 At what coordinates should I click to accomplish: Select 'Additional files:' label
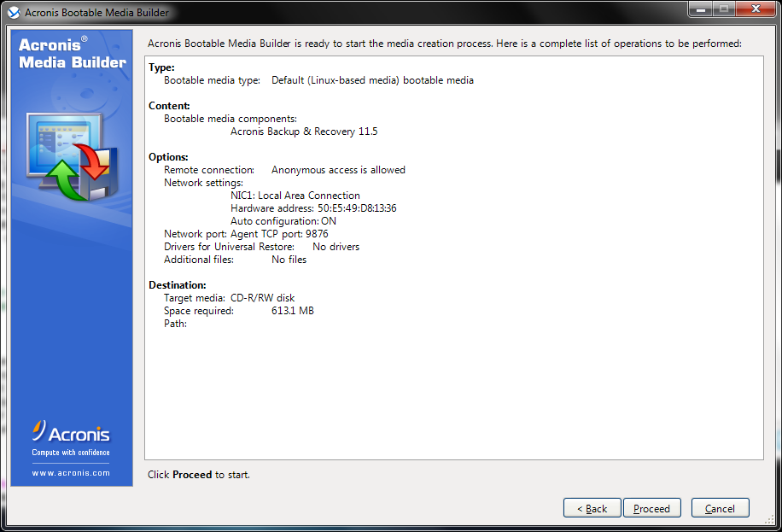click(x=199, y=260)
